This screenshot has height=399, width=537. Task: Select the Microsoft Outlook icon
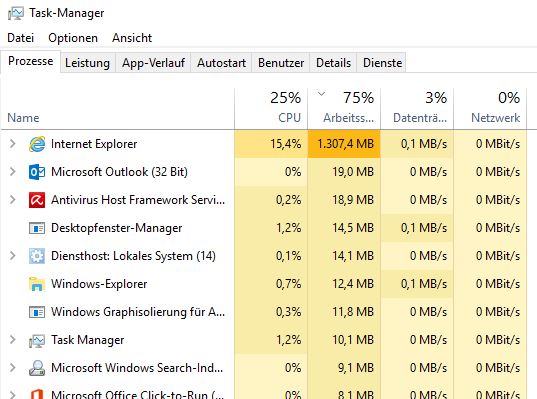(37, 172)
